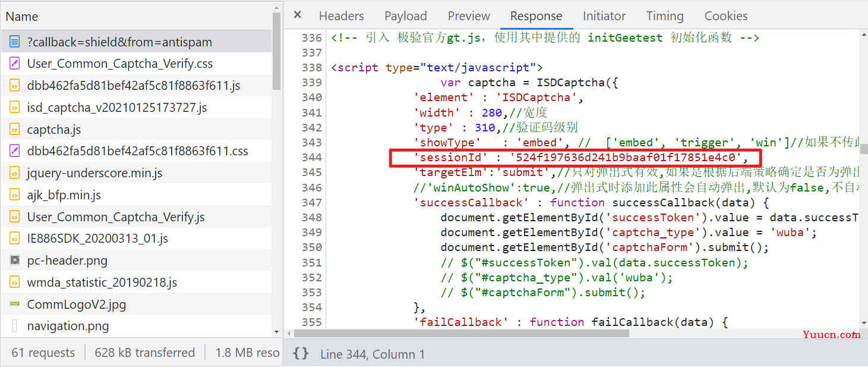Select the pc-header.png request
The height and width of the screenshot is (367, 868).
coord(136,261)
